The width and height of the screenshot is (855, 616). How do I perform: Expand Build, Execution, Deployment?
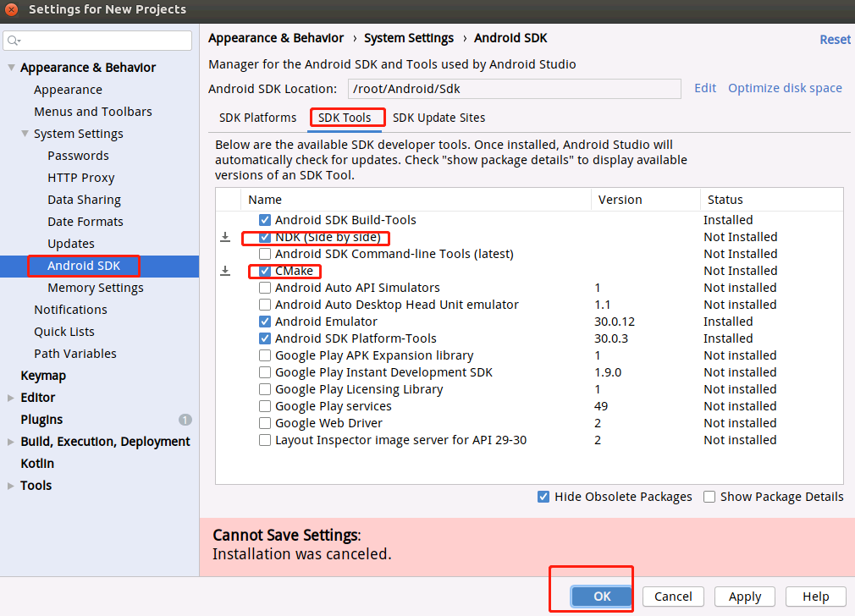tap(10, 441)
